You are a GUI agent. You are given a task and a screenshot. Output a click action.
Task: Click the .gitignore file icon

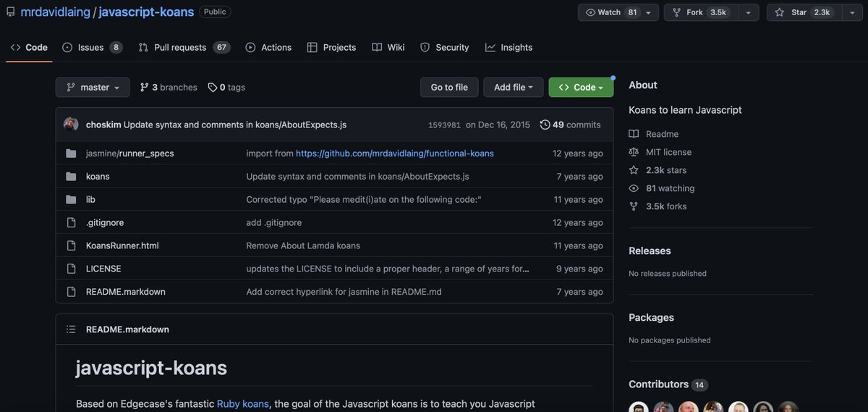[x=71, y=222]
